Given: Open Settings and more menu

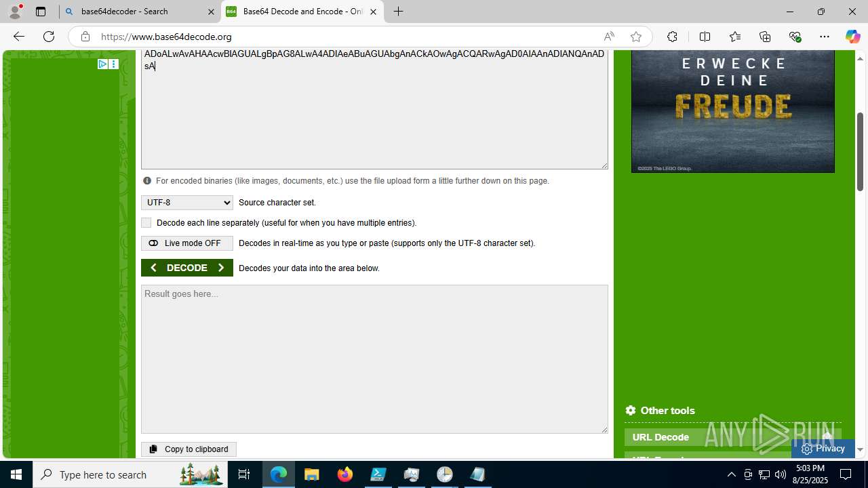Looking at the screenshot, I should point(825,37).
